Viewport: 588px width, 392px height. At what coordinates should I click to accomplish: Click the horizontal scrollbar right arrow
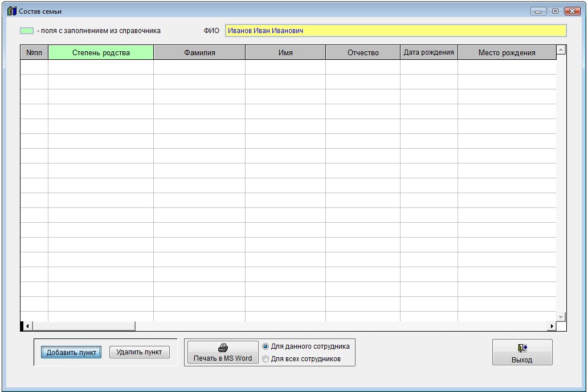[x=552, y=326]
